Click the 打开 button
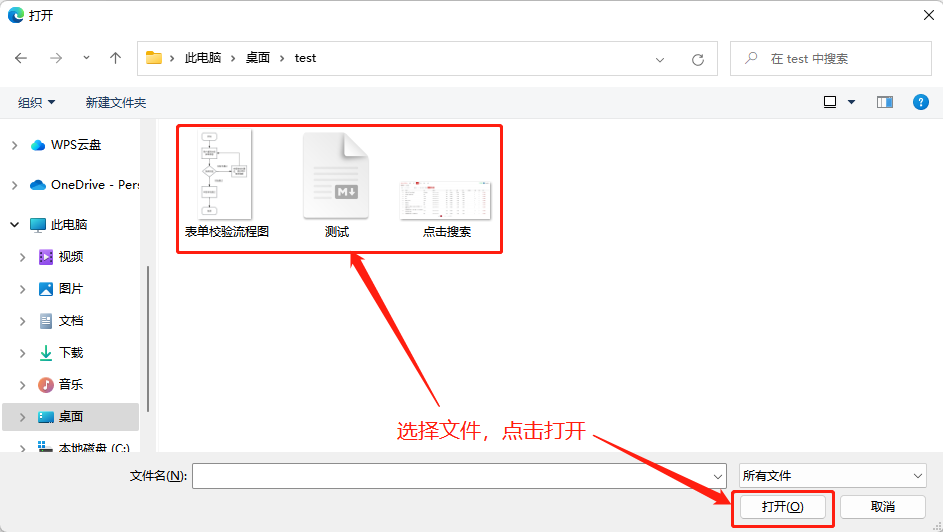The width and height of the screenshot is (943, 532). [782, 507]
